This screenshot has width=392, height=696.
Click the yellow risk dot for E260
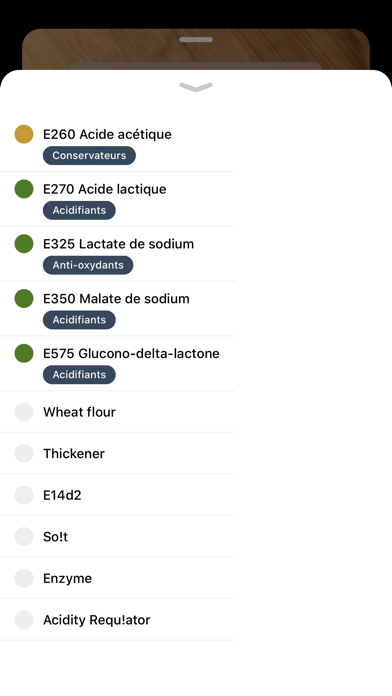24,134
